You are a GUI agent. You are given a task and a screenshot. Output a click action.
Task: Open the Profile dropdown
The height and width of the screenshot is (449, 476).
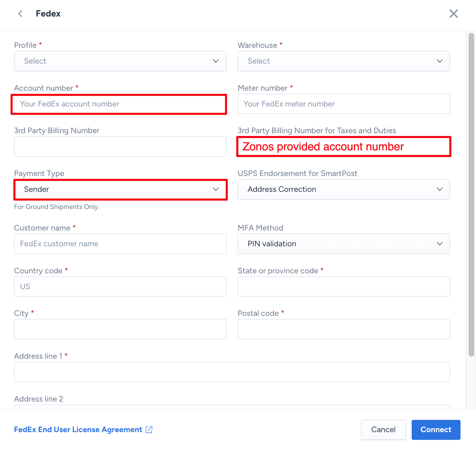tap(120, 61)
